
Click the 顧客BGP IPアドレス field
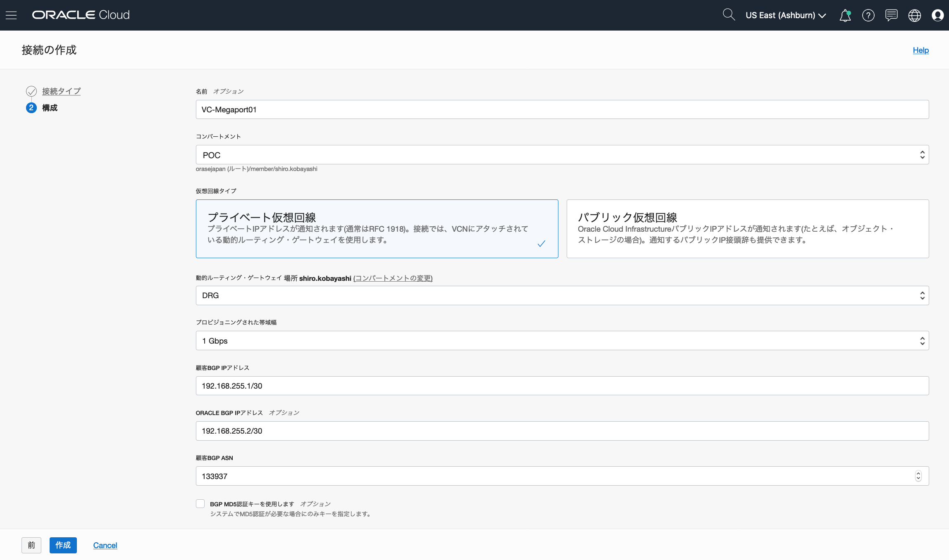[x=562, y=386]
